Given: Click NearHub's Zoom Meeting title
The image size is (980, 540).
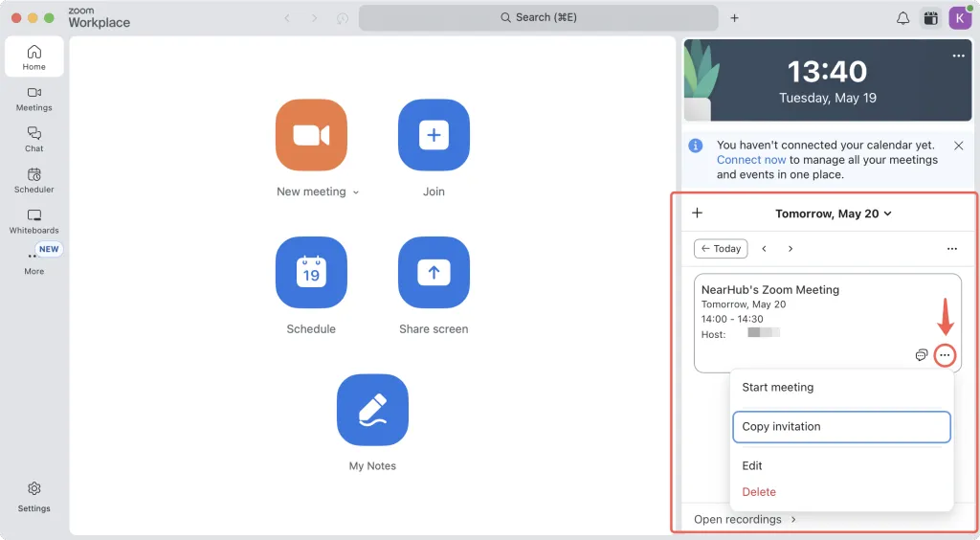Looking at the screenshot, I should [x=770, y=290].
